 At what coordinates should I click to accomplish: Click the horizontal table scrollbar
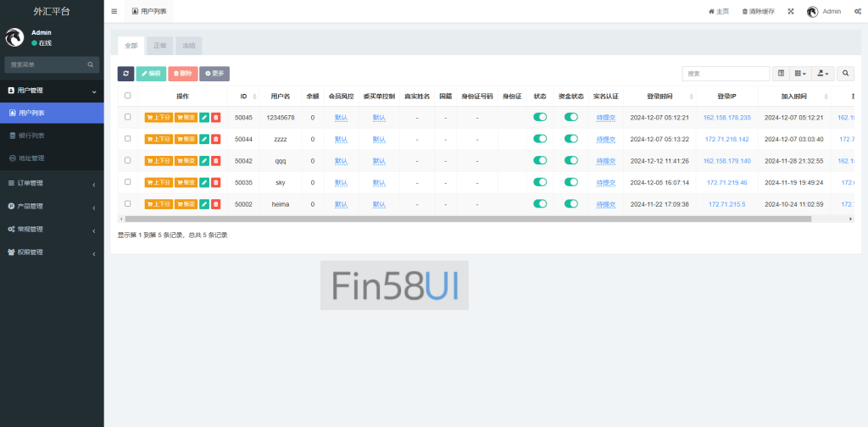(466, 219)
